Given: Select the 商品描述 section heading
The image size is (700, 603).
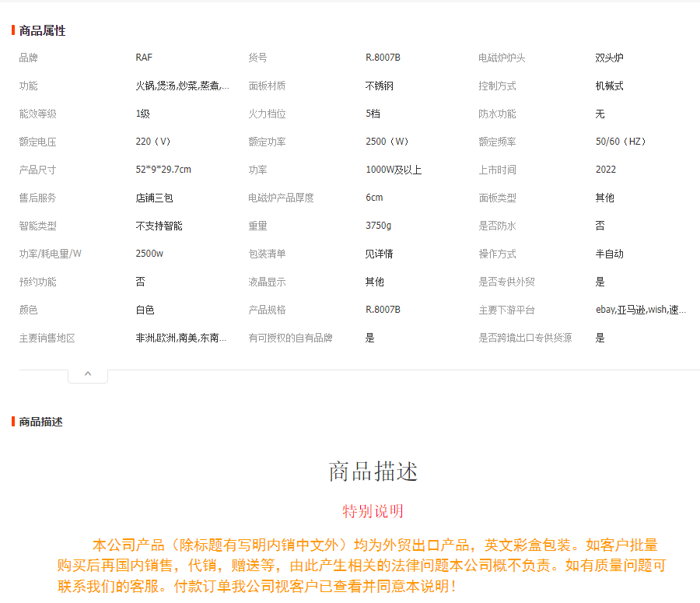Looking at the screenshot, I should pos(40,422).
